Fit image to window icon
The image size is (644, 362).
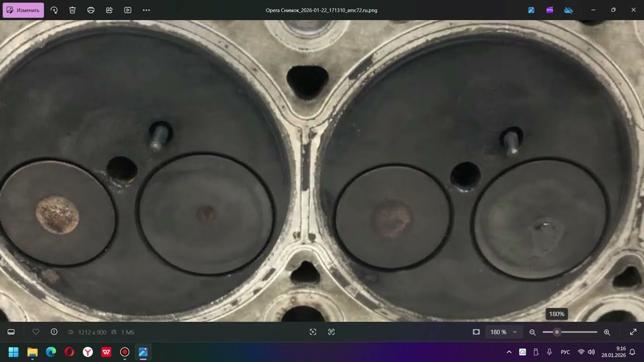(476, 332)
